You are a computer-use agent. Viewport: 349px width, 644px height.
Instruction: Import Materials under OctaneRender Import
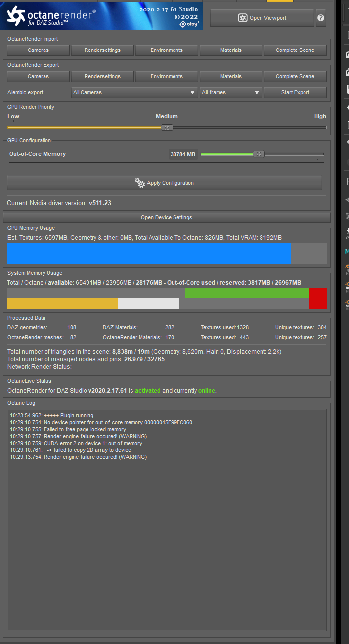coord(231,50)
